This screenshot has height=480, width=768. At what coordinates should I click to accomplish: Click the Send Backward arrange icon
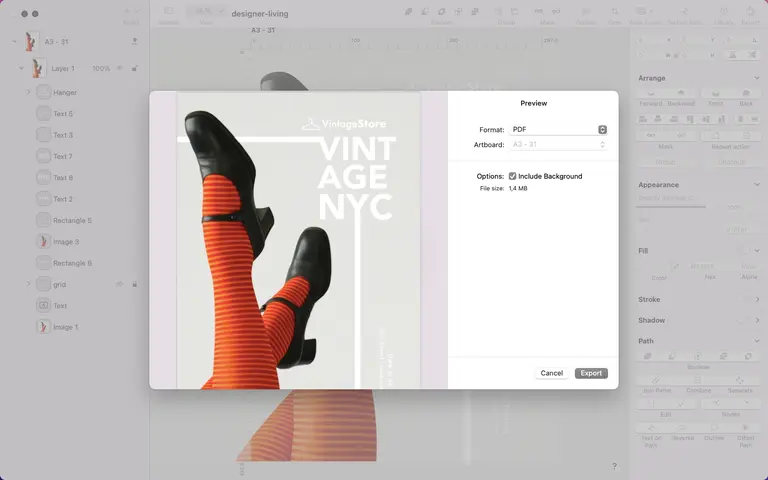[x=681, y=93]
